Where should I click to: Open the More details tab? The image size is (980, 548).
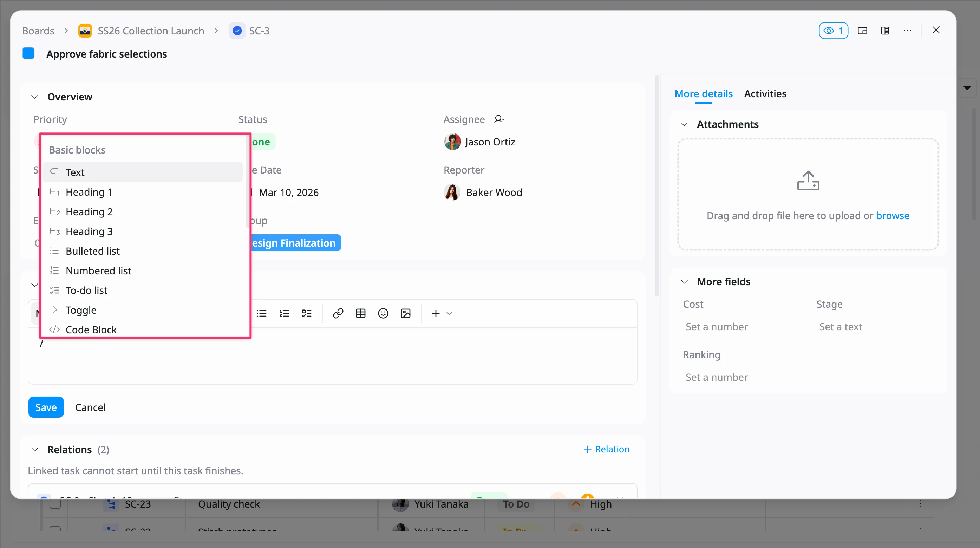(x=704, y=93)
